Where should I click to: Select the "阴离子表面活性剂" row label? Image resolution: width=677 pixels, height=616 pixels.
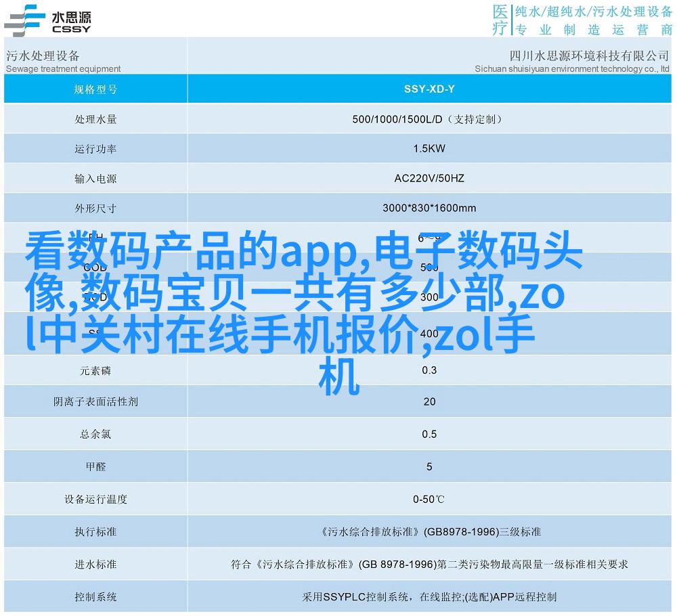click(x=95, y=402)
